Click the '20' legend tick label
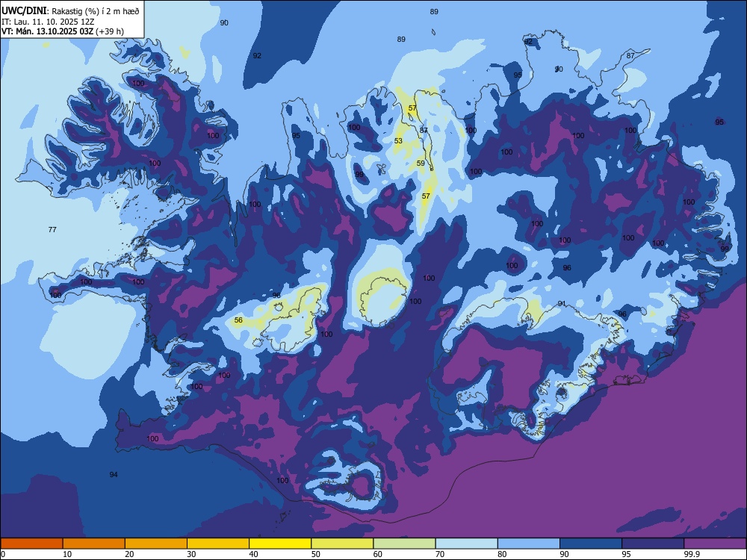Image resolution: width=747 pixels, height=560 pixels. pos(129,554)
